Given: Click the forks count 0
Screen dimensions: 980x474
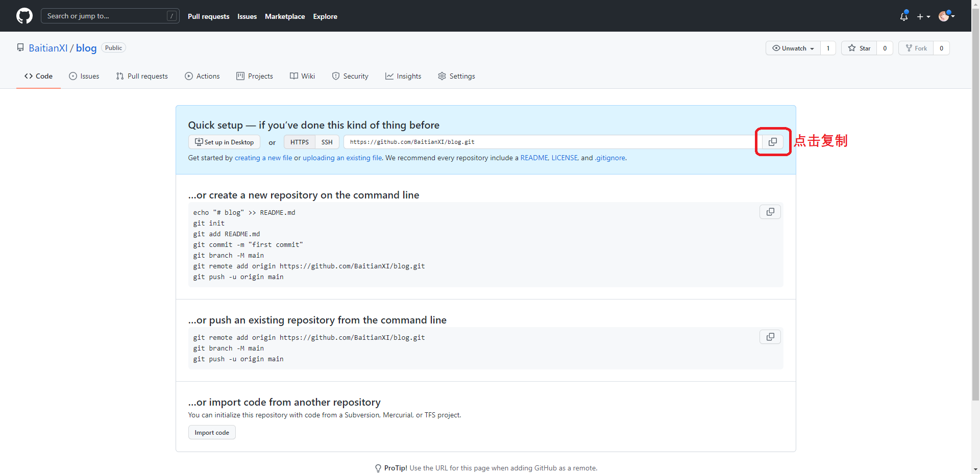Looking at the screenshot, I should [x=942, y=48].
